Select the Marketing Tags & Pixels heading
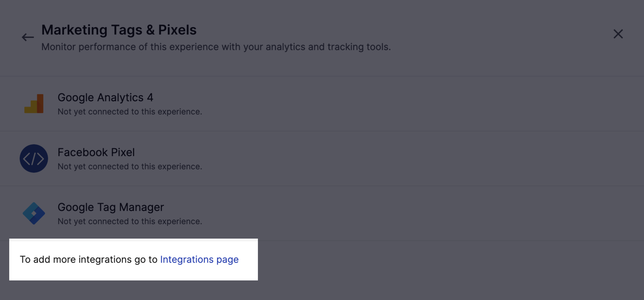Screen dimensions: 644x300 [x=119, y=30]
